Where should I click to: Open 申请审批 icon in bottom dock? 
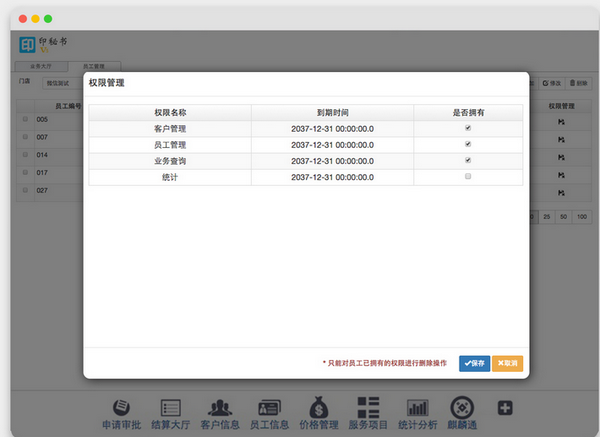[121, 408]
